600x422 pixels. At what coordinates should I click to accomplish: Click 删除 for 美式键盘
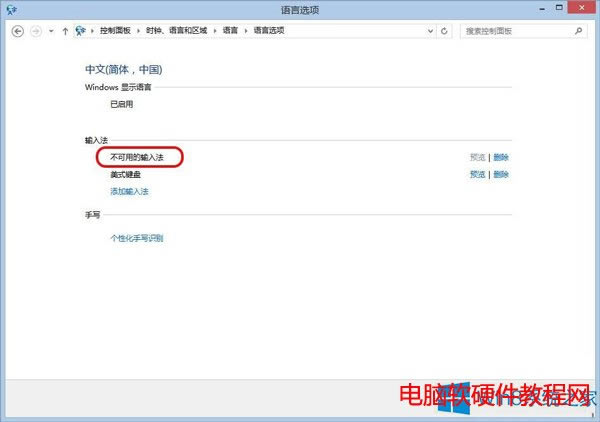point(501,174)
